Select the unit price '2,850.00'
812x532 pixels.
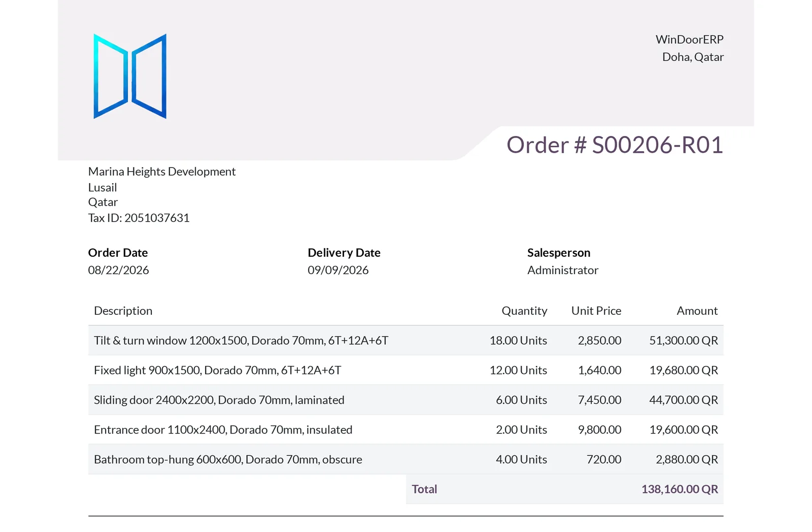click(x=599, y=341)
